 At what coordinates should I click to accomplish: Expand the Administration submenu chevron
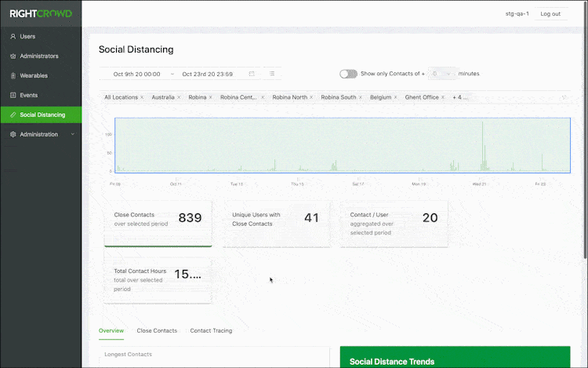[x=73, y=134]
